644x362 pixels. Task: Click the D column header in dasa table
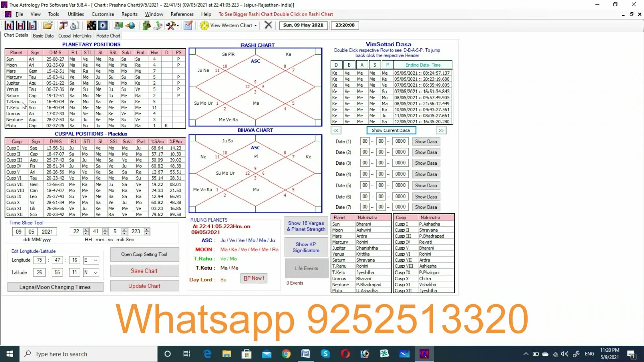336,65
